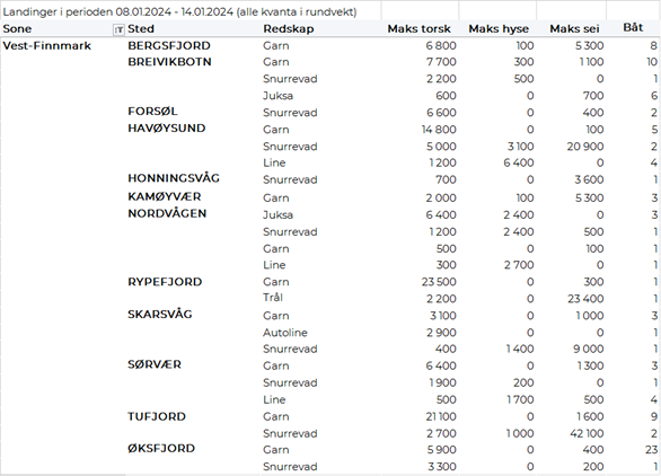Select the HONNINGSVÅG place label

pyautogui.click(x=174, y=179)
